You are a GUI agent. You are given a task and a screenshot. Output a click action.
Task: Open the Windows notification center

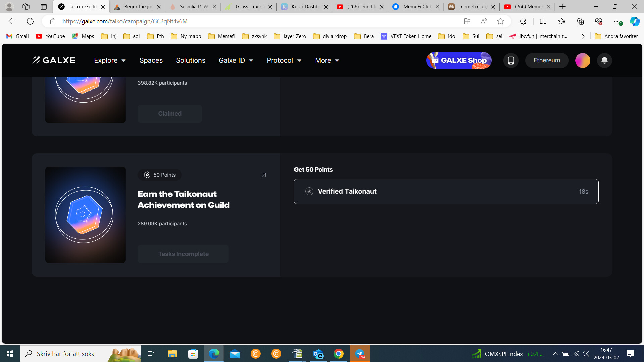click(x=630, y=354)
